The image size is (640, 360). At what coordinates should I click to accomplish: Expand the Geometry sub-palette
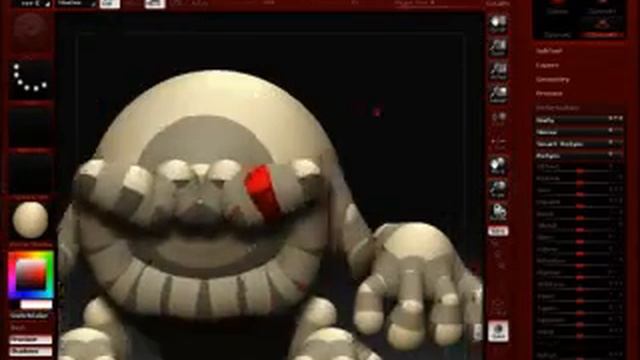pyautogui.click(x=553, y=80)
